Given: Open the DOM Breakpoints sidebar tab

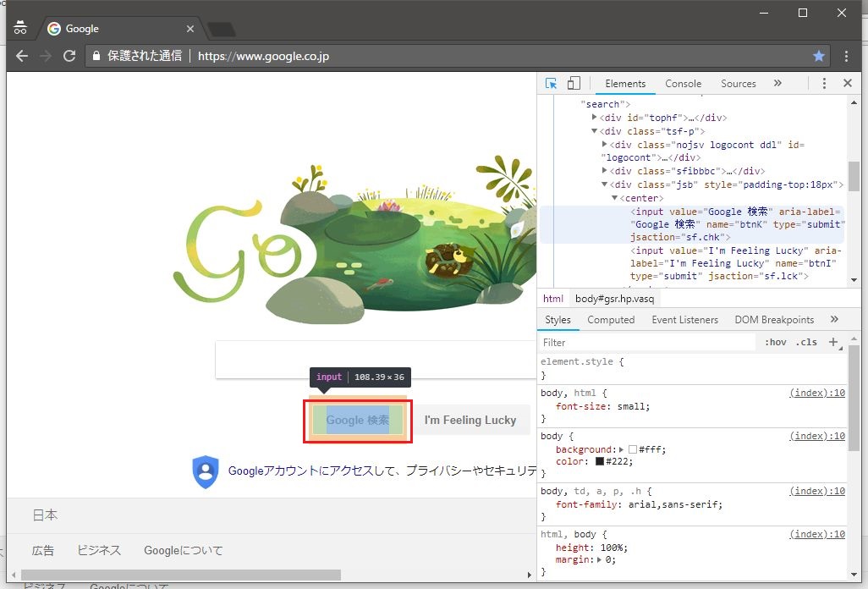Looking at the screenshot, I should pos(774,320).
